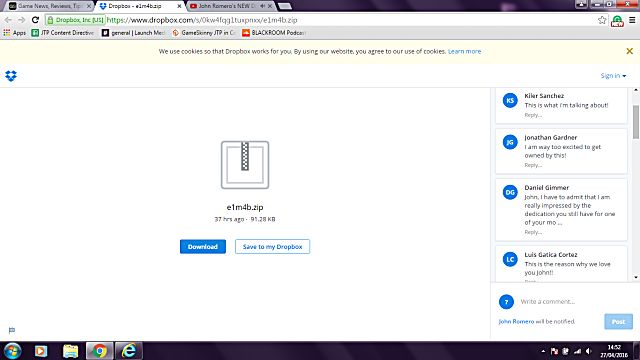The width and height of the screenshot is (640, 360).
Task: Switch to John Romero's NEW YouTube tab
Action: (231, 6)
